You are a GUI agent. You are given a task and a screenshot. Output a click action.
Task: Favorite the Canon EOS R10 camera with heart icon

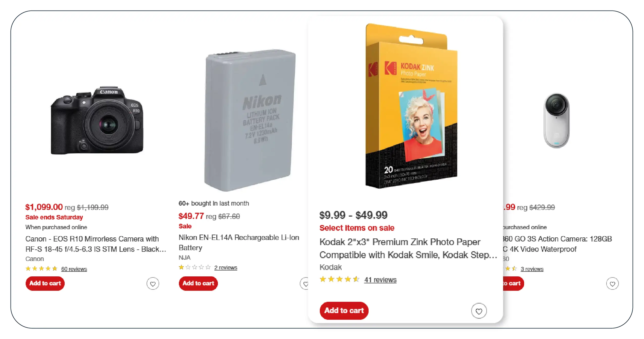click(x=153, y=284)
